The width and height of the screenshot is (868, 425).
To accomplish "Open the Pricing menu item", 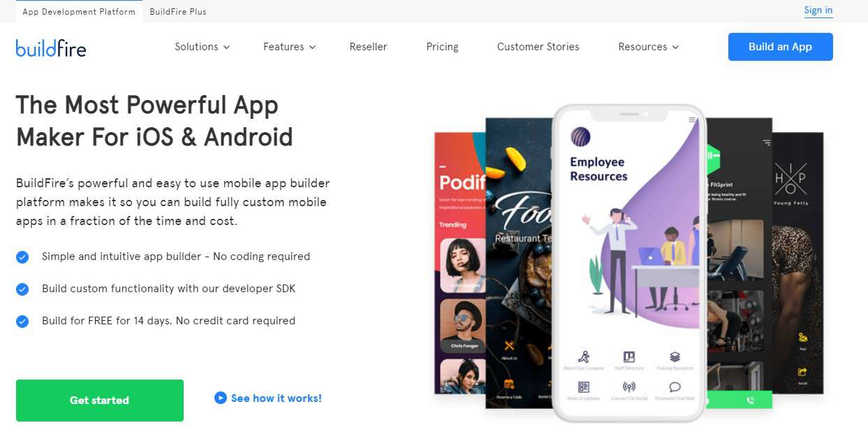I will tap(442, 47).
